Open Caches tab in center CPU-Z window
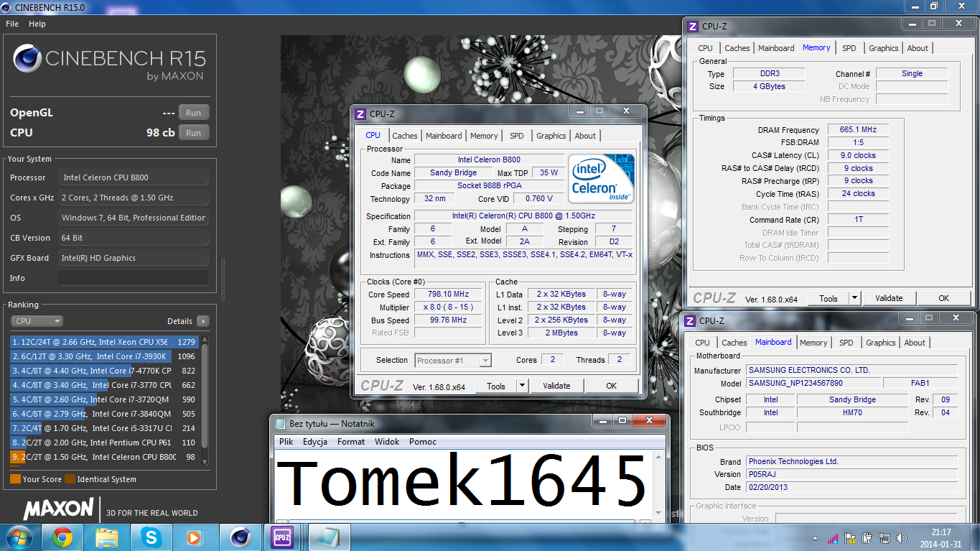Viewport: 980px width, 551px height. pyautogui.click(x=405, y=136)
